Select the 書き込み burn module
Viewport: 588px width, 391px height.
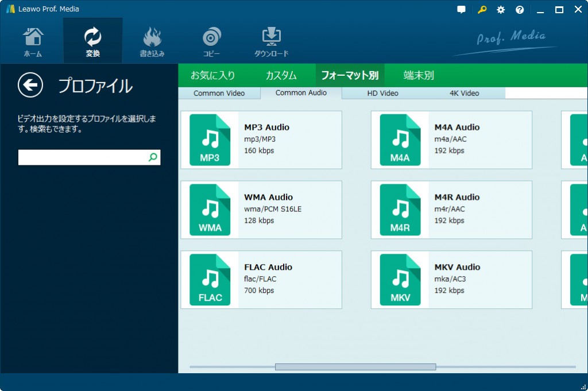(x=152, y=41)
